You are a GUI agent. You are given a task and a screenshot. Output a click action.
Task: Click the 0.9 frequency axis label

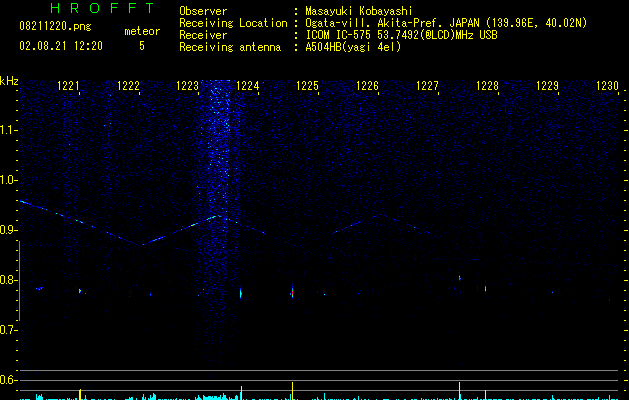click(x=8, y=230)
